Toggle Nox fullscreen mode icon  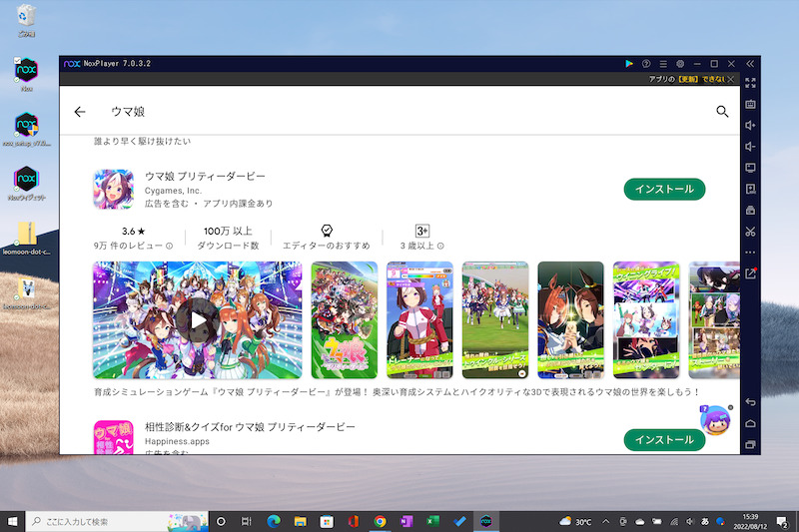[x=751, y=81]
